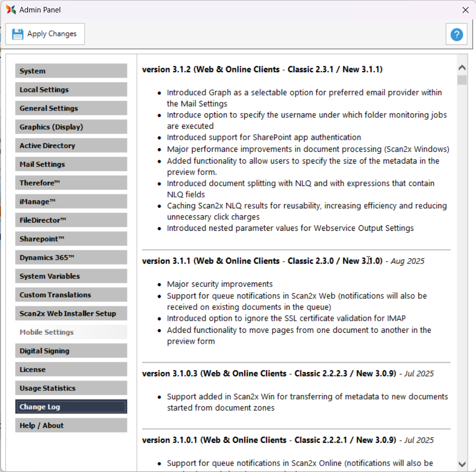Open the System settings section

71,71
